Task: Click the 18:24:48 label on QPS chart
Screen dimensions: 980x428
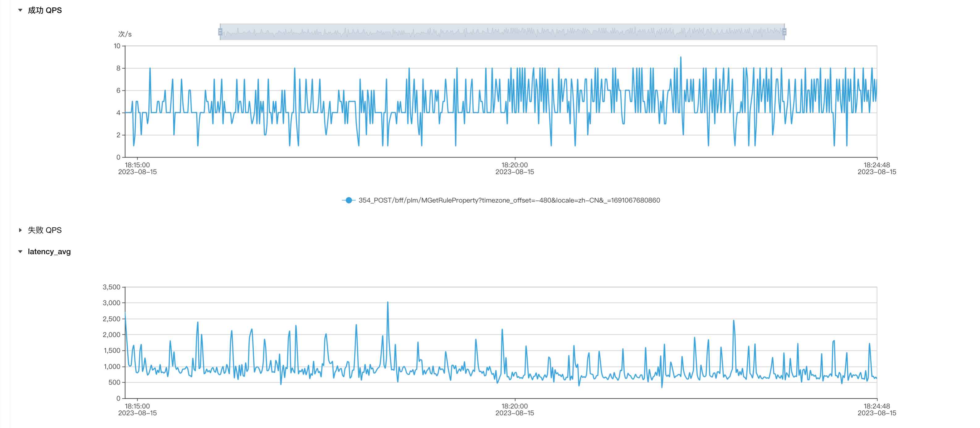Action: 877,165
